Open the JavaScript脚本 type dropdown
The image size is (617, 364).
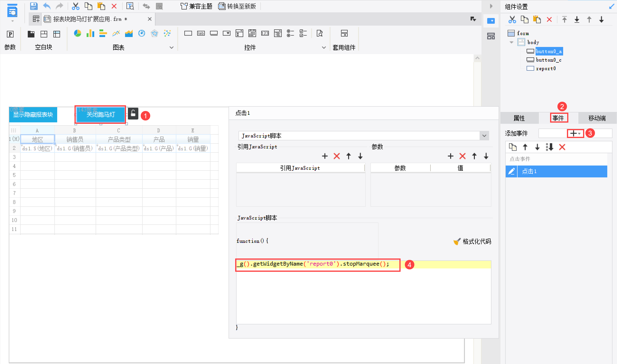coord(484,136)
